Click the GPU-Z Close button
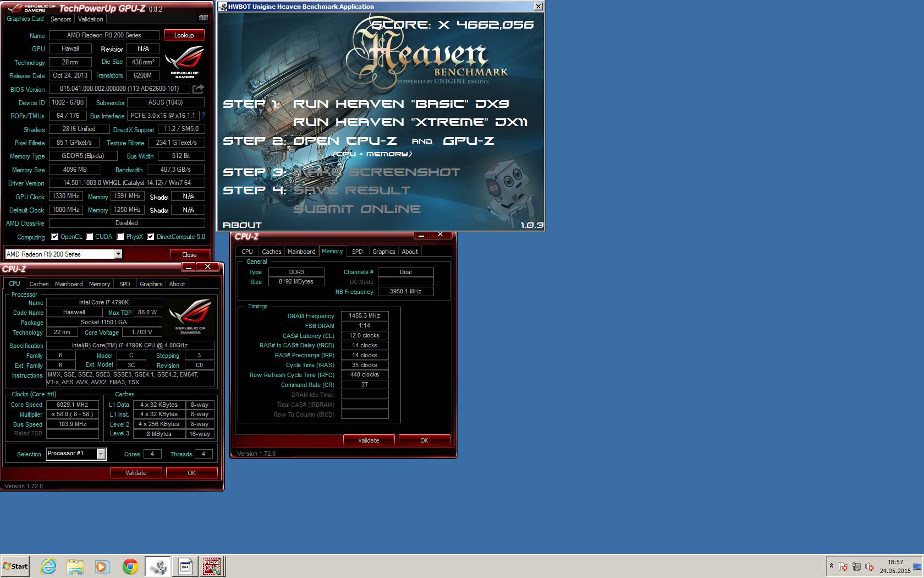Screen dimensions: 924x578 190,254
